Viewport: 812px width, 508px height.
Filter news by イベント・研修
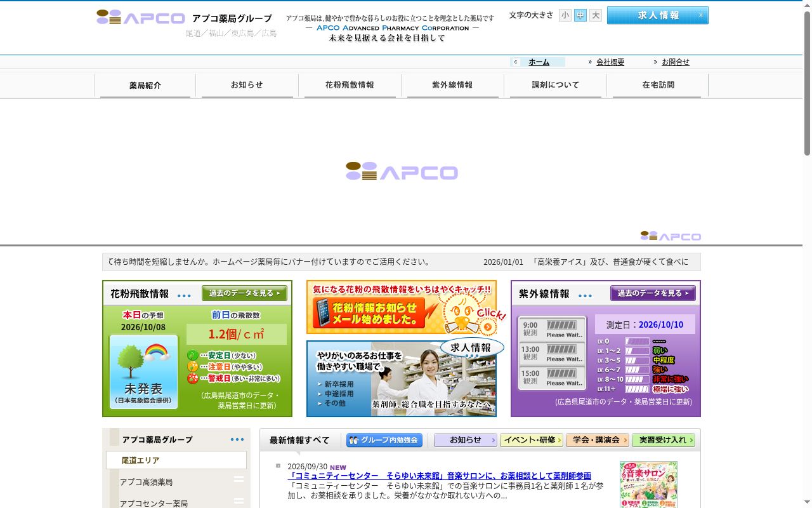coord(532,440)
